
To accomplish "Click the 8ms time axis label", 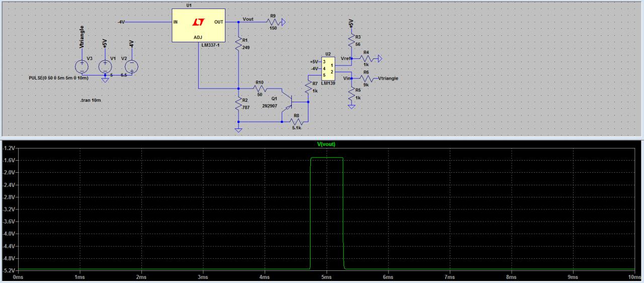I will point(511,277).
